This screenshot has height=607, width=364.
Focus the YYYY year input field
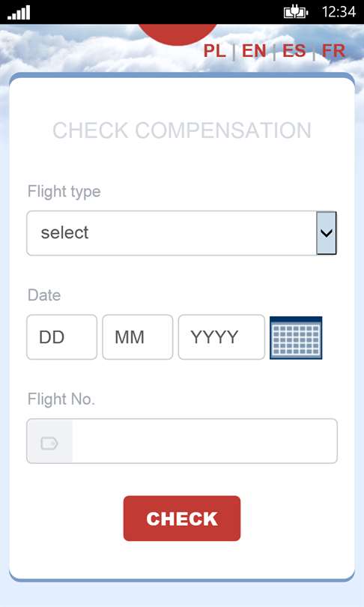point(221,337)
